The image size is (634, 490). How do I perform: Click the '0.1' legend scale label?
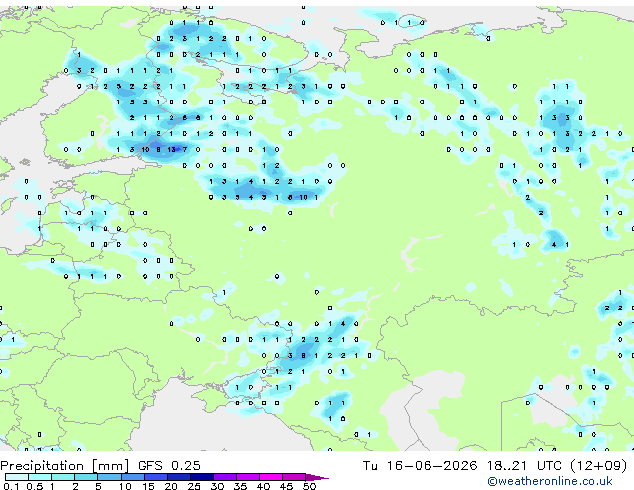tap(11, 486)
